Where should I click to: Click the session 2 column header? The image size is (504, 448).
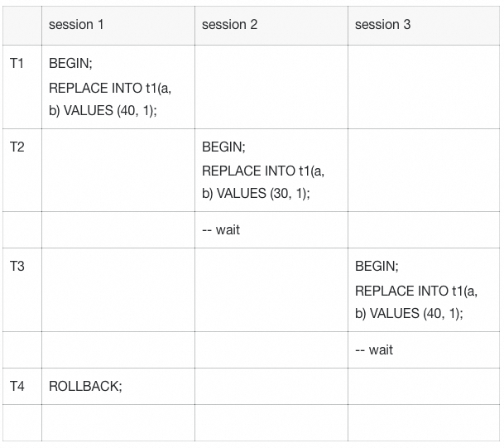(x=229, y=25)
